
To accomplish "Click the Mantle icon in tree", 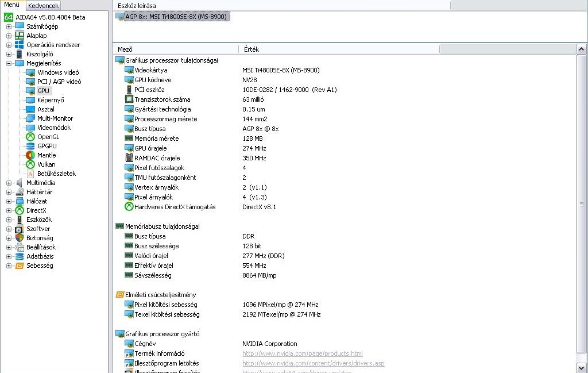I will point(30,155).
